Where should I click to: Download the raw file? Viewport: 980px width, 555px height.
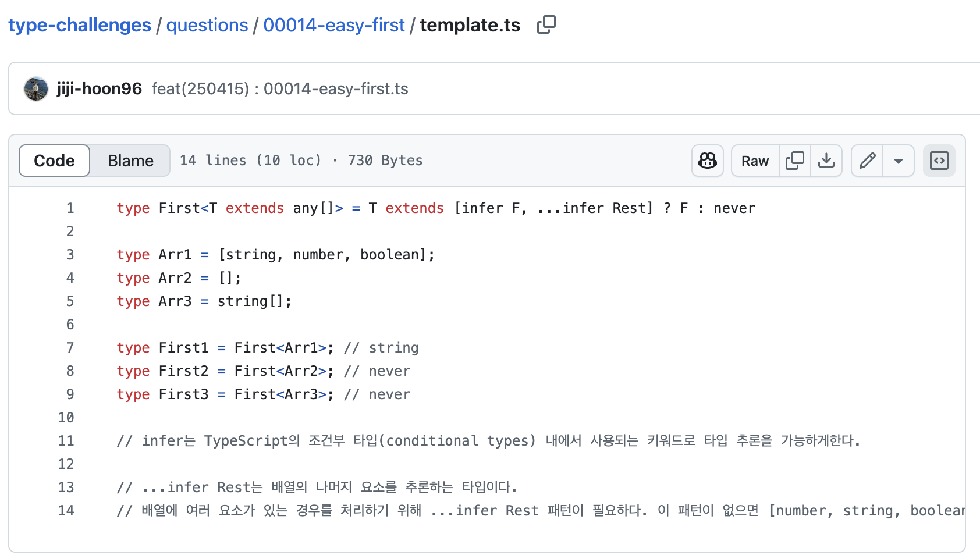click(x=826, y=161)
